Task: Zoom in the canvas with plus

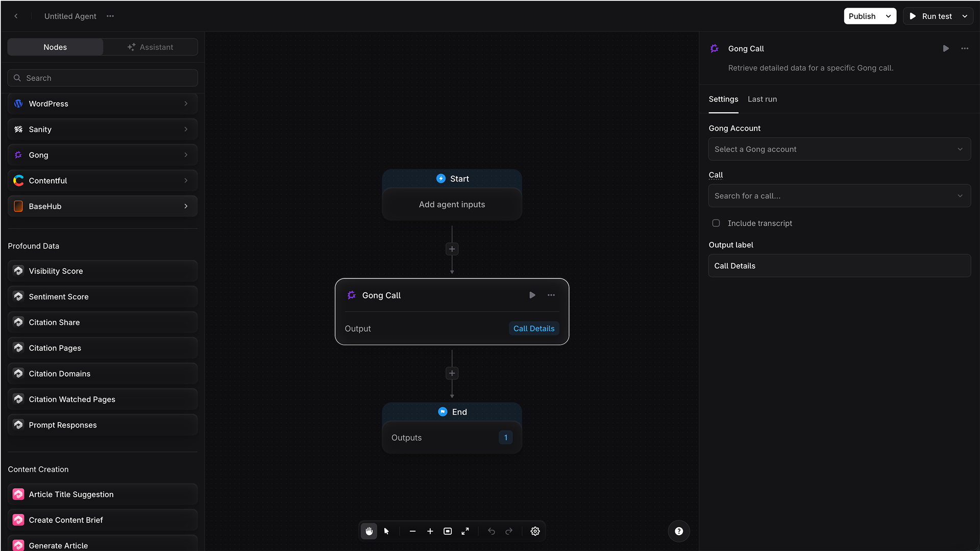Action: [430, 531]
